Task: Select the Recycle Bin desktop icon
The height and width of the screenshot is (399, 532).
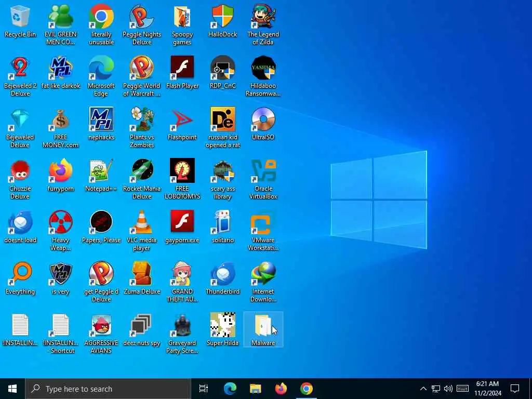Action: pos(20,22)
